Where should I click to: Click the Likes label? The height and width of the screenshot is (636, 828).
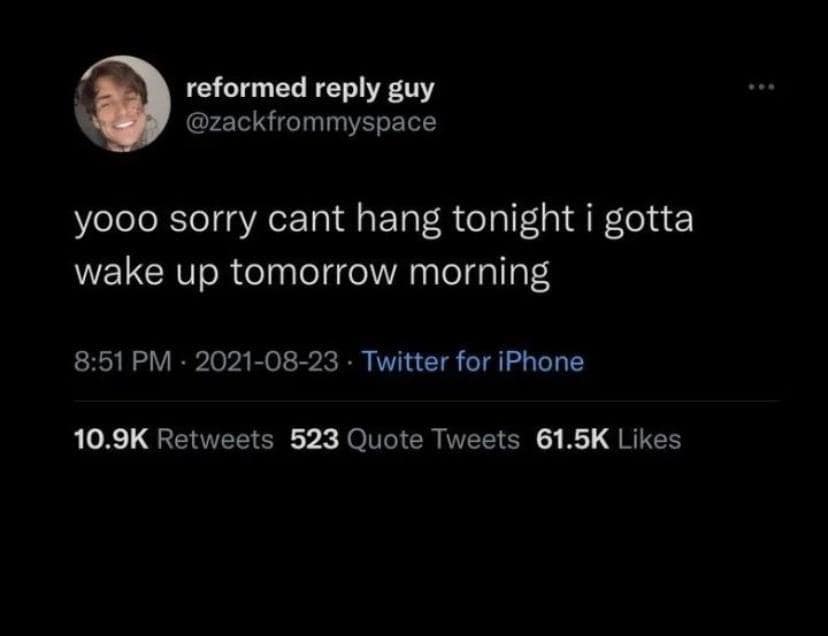click(x=650, y=439)
